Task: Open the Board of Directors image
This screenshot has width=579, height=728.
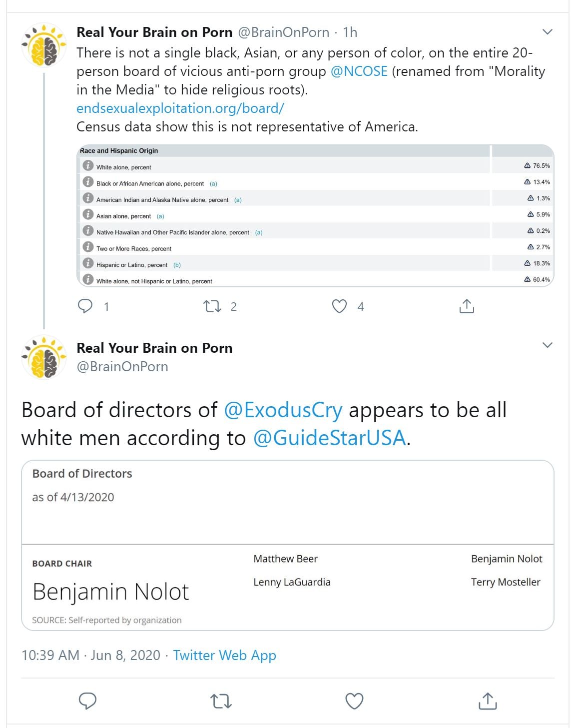Action: point(287,545)
